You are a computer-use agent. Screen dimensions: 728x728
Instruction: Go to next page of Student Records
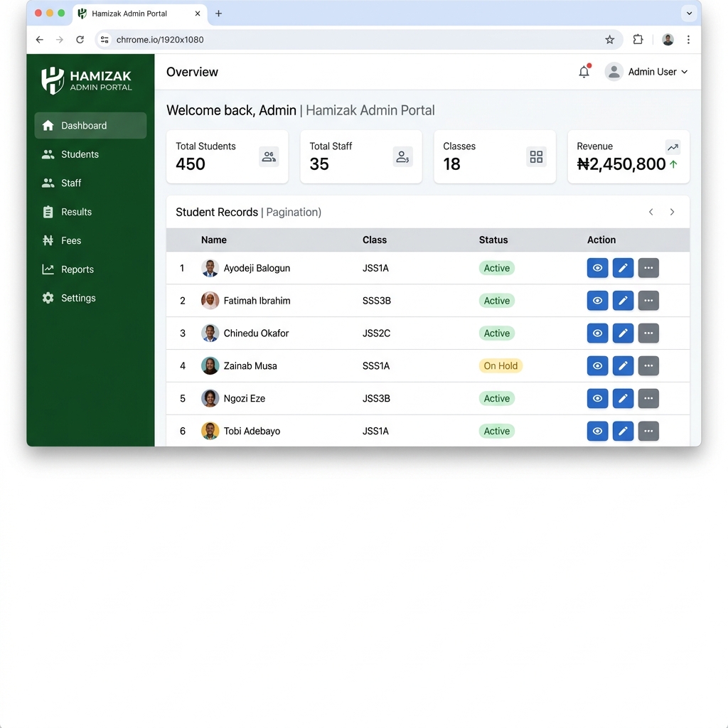tap(672, 212)
